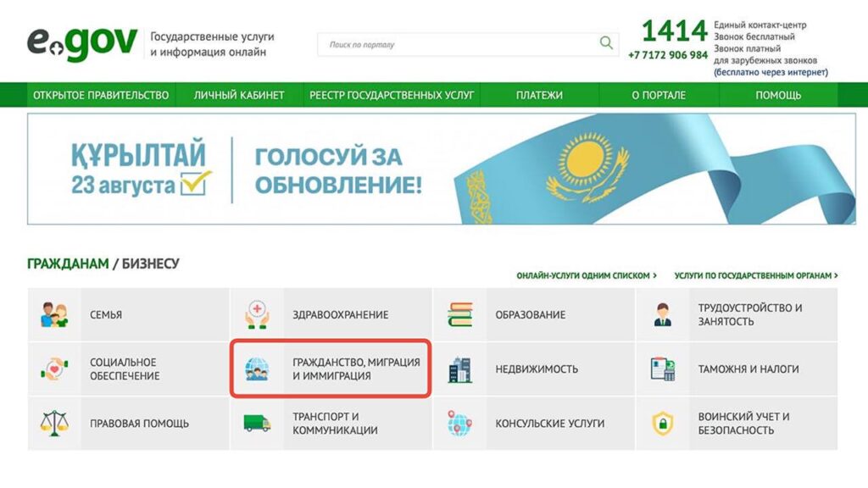Click the Транспорт green truck icon

(x=257, y=424)
